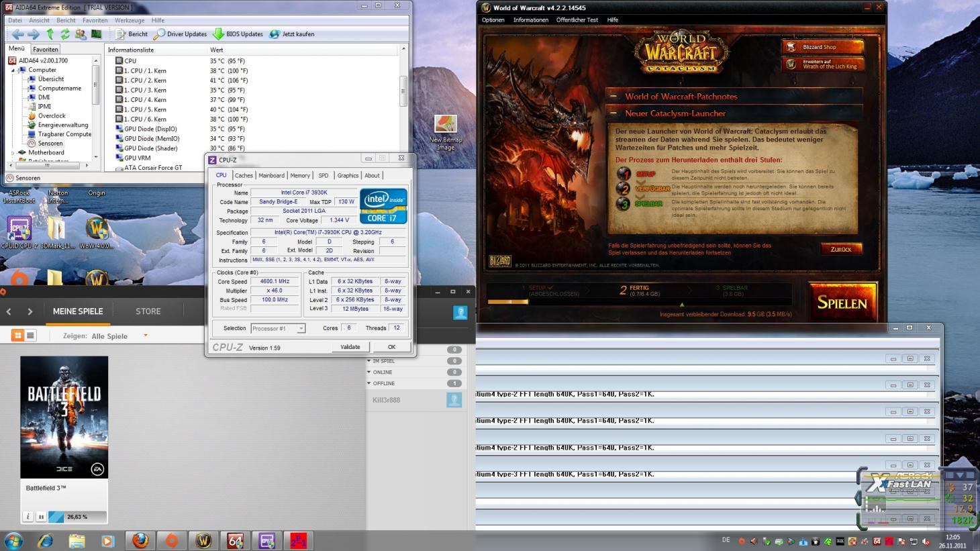Viewport: 980px width, 551px height.
Task: Open Optionen menu in WoW launcher
Action: (x=493, y=20)
